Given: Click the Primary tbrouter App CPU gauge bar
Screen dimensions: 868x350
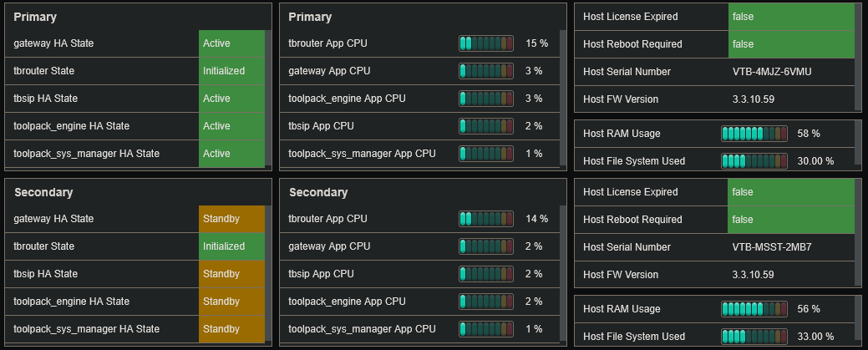Looking at the screenshot, I should pos(486,43).
